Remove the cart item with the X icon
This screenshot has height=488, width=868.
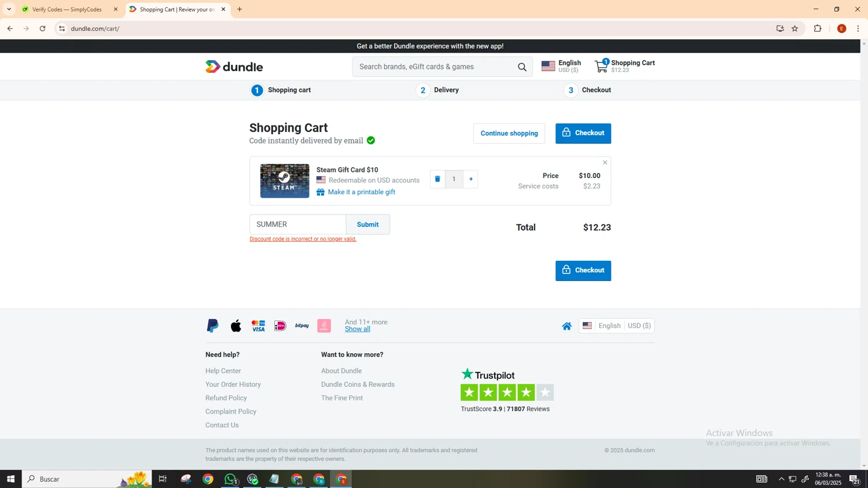605,162
